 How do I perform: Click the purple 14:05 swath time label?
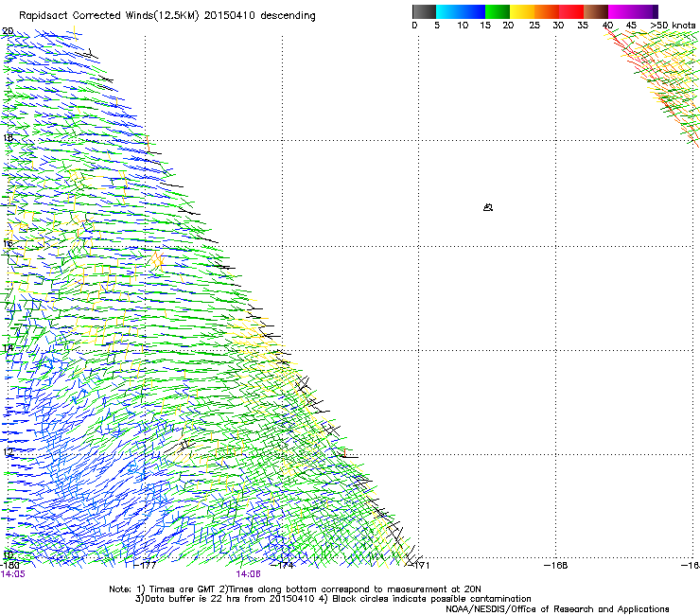coord(13,574)
